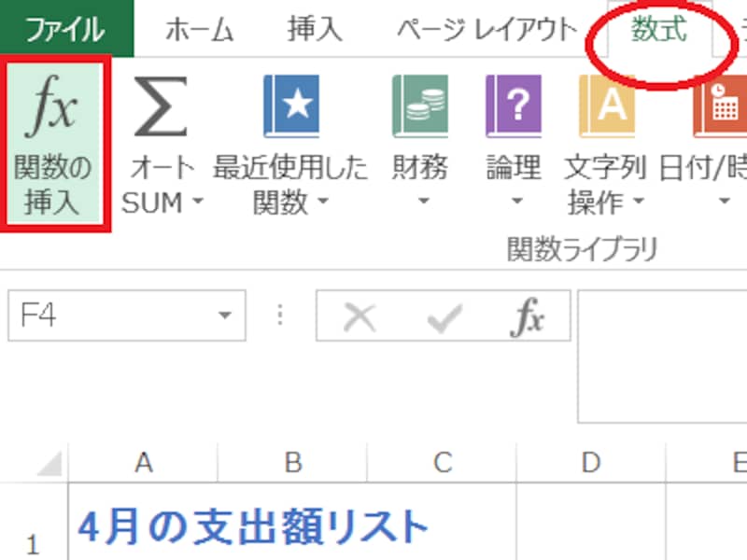Image resolution: width=747 pixels, height=560 pixels.
Task: Open the ファイル tab
Action: [x=66, y=29]
